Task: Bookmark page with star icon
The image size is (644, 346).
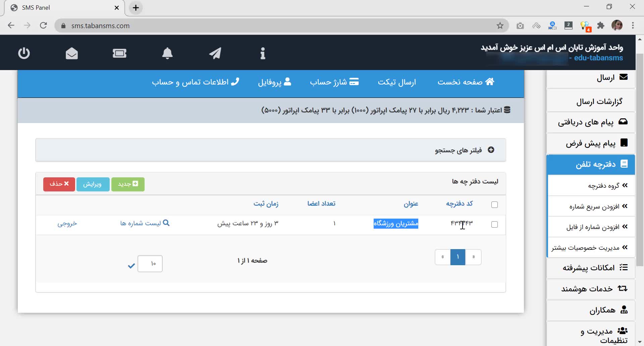Action: click(500, 26)
